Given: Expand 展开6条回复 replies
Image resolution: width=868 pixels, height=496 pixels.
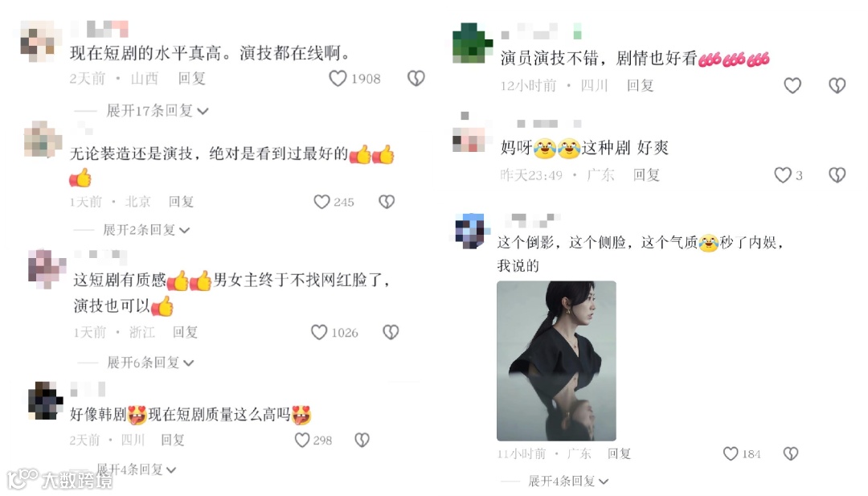Looking at the screenshot, I should [x=150, y=363].
